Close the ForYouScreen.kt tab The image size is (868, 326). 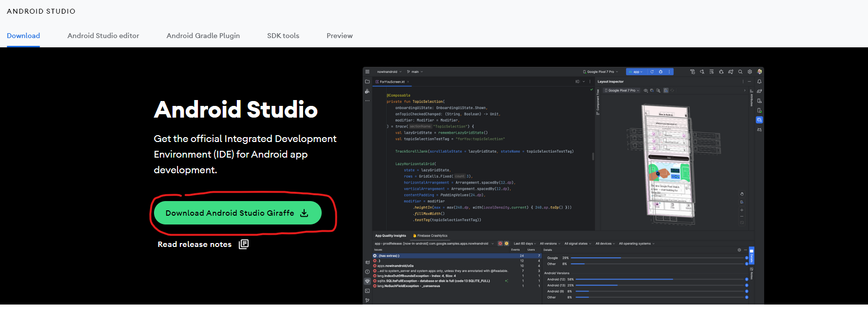tap(408, 82)
